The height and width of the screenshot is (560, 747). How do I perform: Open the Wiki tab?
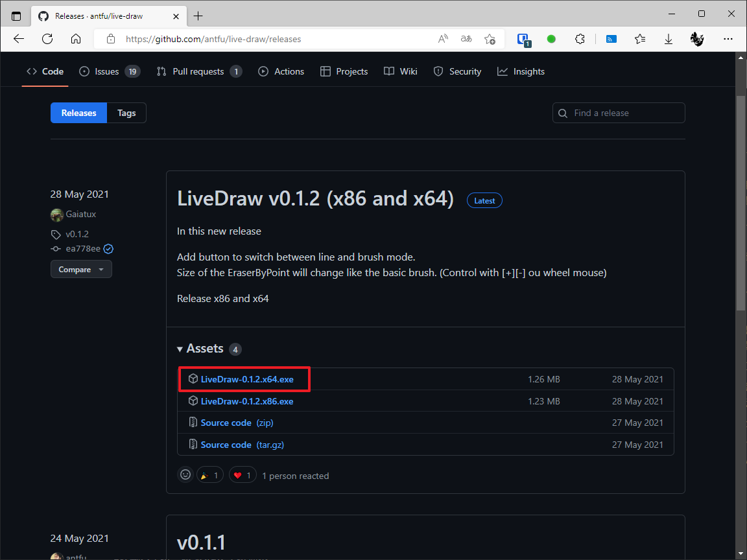click(401, 71)
